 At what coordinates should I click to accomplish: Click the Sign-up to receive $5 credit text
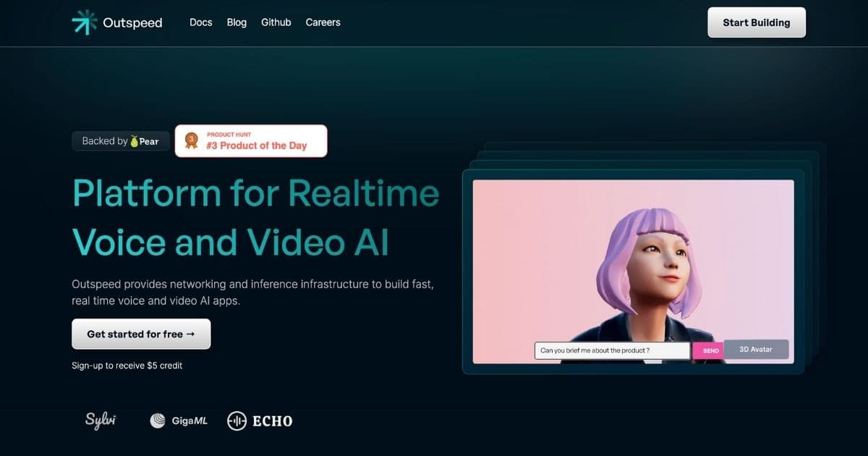point(127,366)
